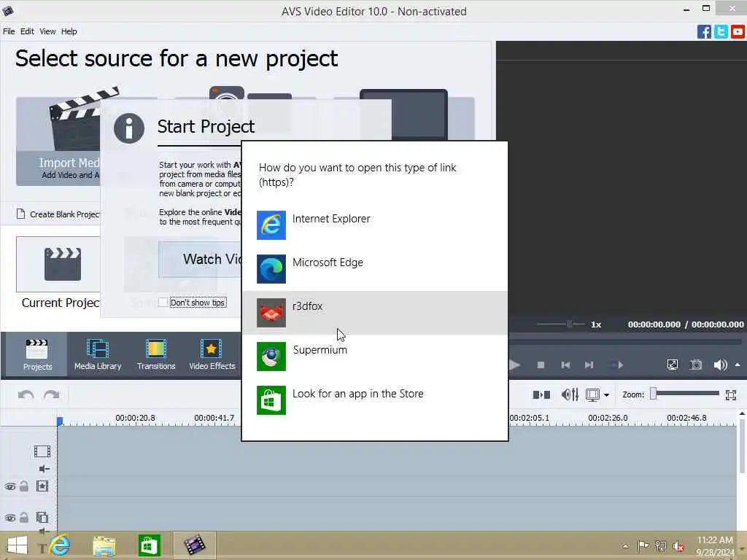Viewport: 747px width, 560px height.
Task: Open the Edit menu
Action: (27, 31)
